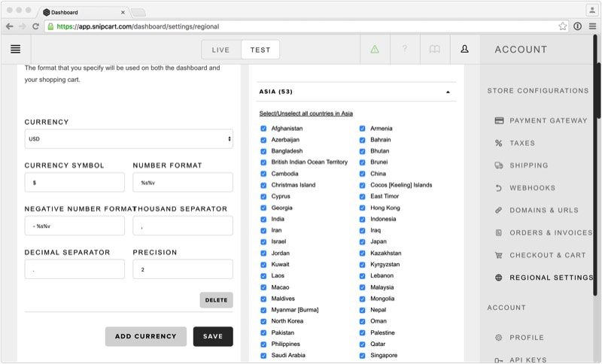This screenshot has width=602, height=364.
Task: Open the documentation book icon
Action: tap(435, 49)
